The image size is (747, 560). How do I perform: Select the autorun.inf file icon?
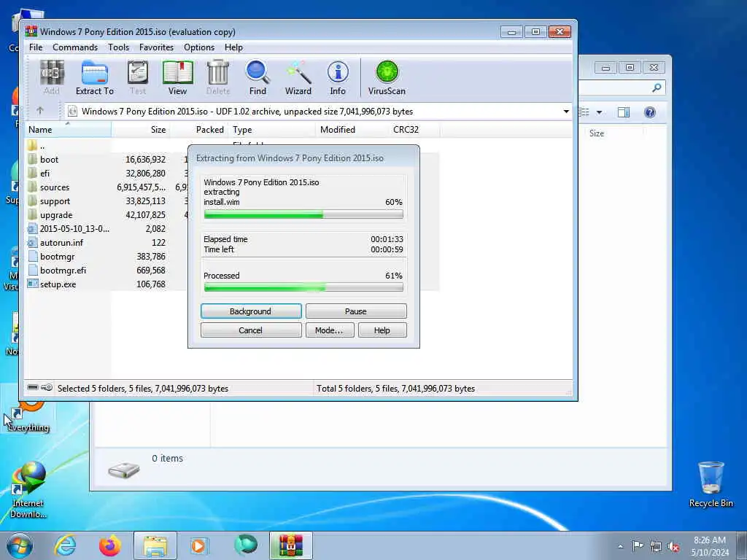tap(32, 242)
